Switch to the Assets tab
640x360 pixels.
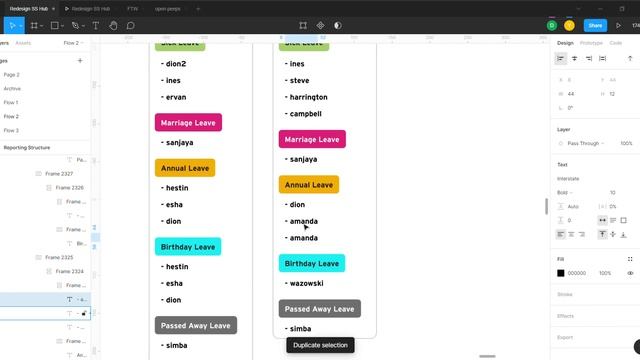point(23,43)
